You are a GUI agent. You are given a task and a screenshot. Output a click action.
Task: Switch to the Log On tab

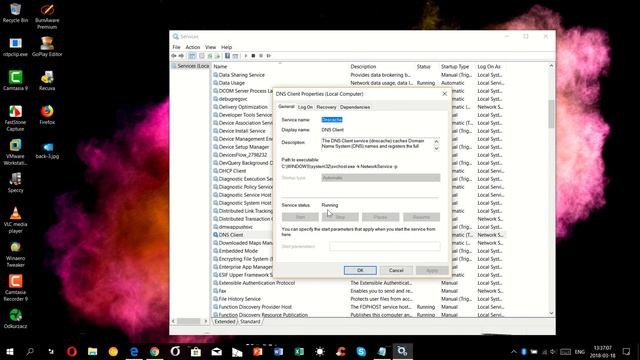[305, 107]
